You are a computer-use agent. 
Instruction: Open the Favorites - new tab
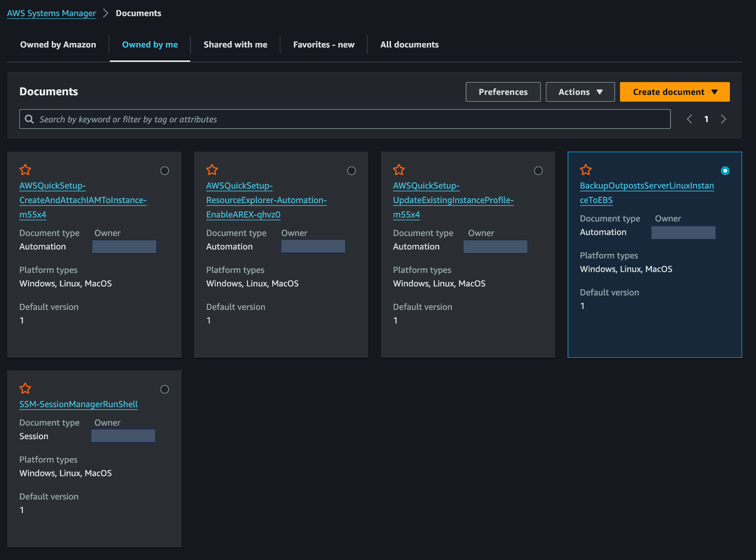[324, 44]
